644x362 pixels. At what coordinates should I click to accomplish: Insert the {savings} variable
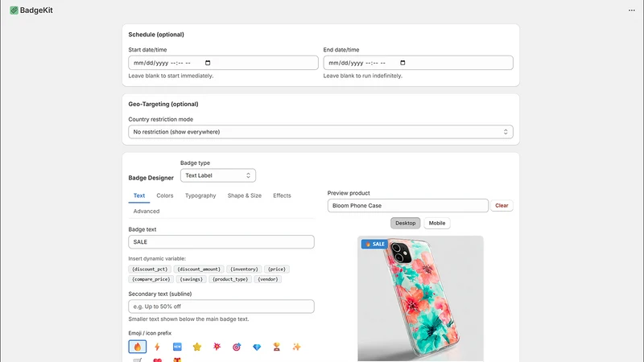point(191,279)
